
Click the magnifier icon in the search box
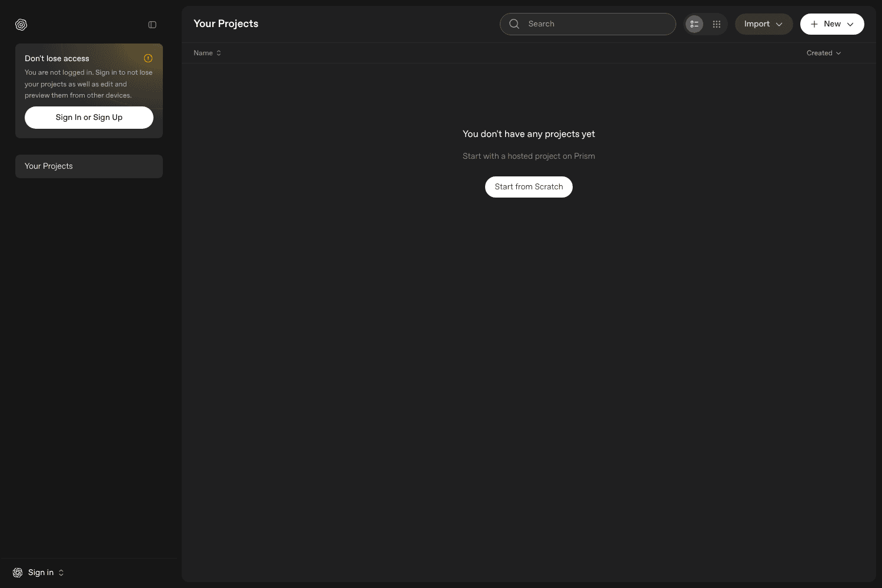pyautogui.click(x=514, y=24)
